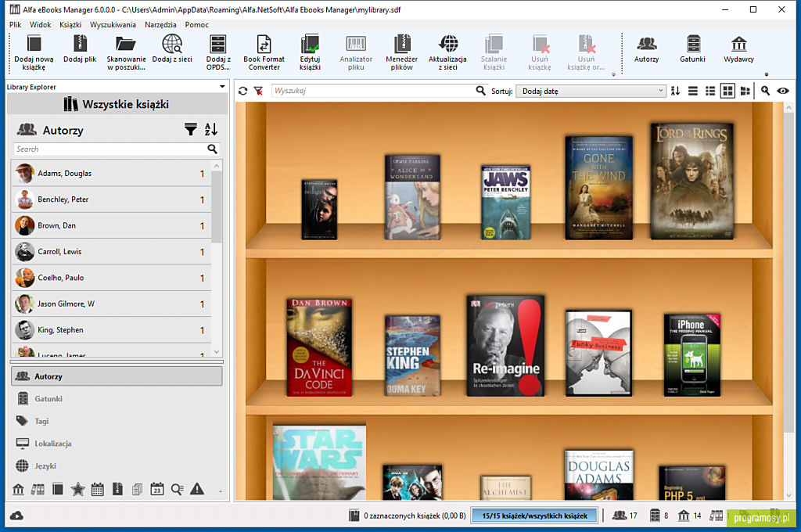The width and height of the screenshot is (801, 532).
Task: Click the warning triangle icon in sidebar strip
Action: pos(197,489)
